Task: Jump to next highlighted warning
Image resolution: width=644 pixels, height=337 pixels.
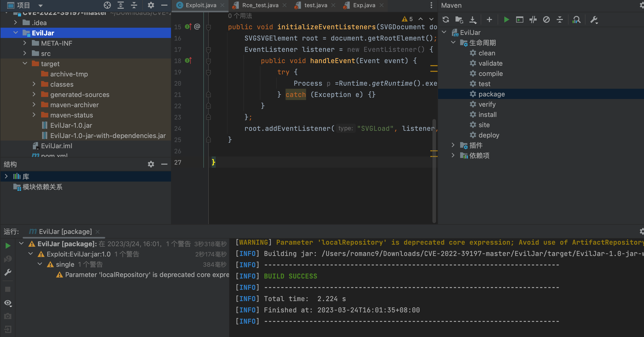Action: 431,19
